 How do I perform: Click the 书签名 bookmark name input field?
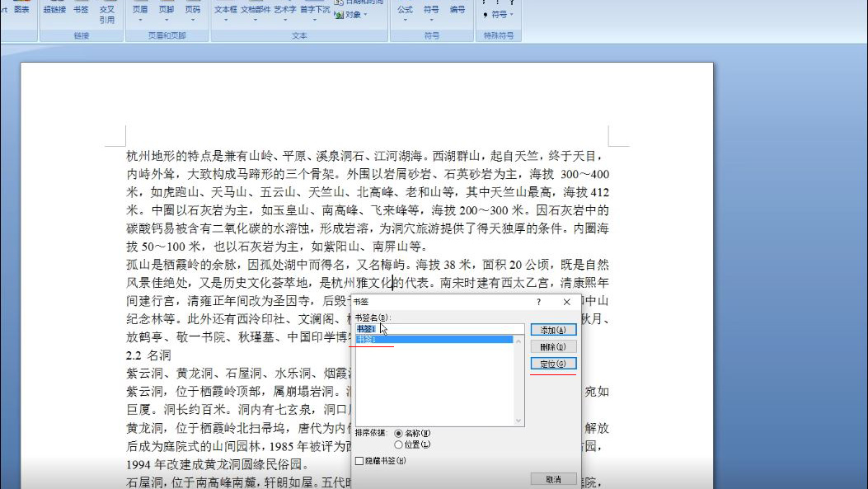point(439,328)
